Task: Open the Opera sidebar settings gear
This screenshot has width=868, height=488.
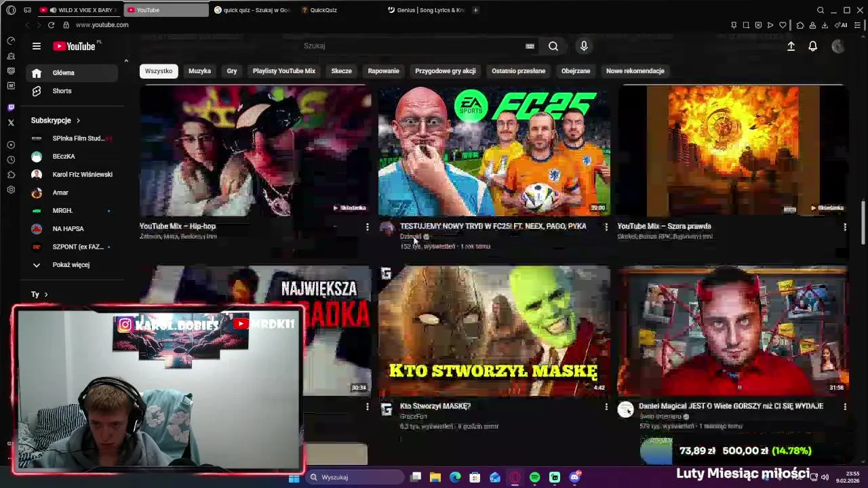Action: pyautogui.click(x=11, y=190)
